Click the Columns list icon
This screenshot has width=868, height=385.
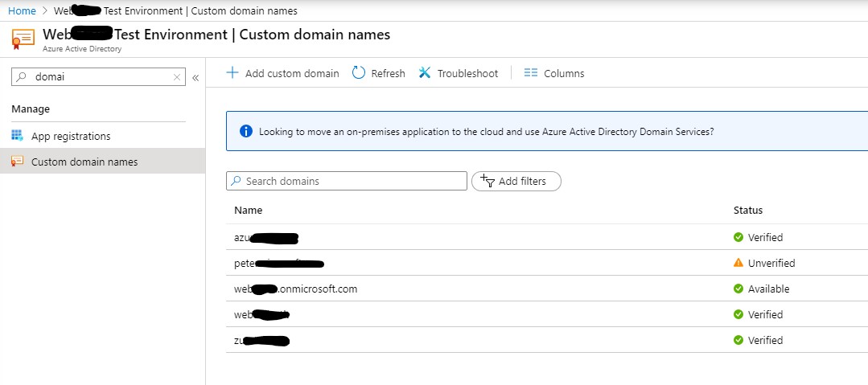click(531, 72)
